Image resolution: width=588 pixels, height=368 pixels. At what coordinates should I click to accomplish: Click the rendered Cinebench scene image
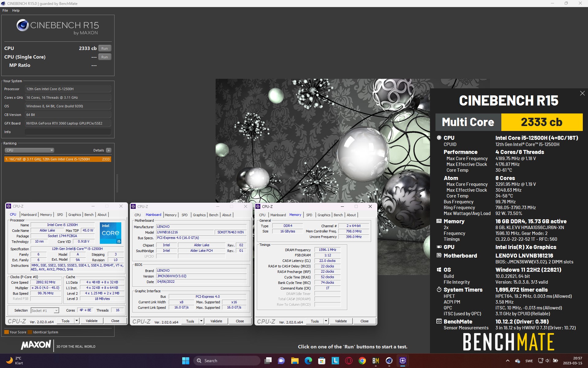tap(323, 140)
